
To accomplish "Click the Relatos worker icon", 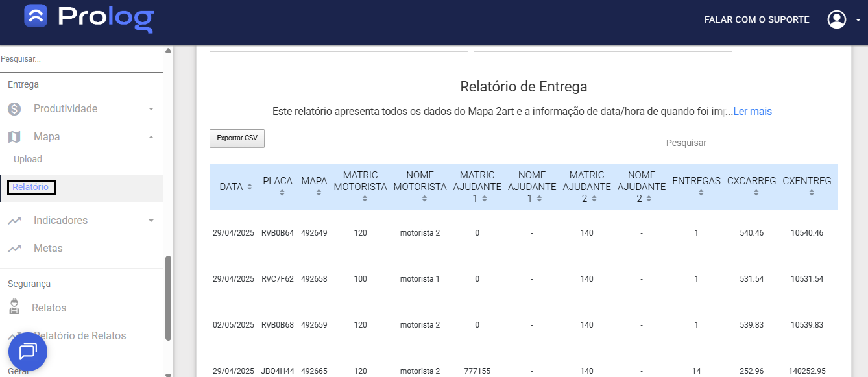I will coord(14,308).
